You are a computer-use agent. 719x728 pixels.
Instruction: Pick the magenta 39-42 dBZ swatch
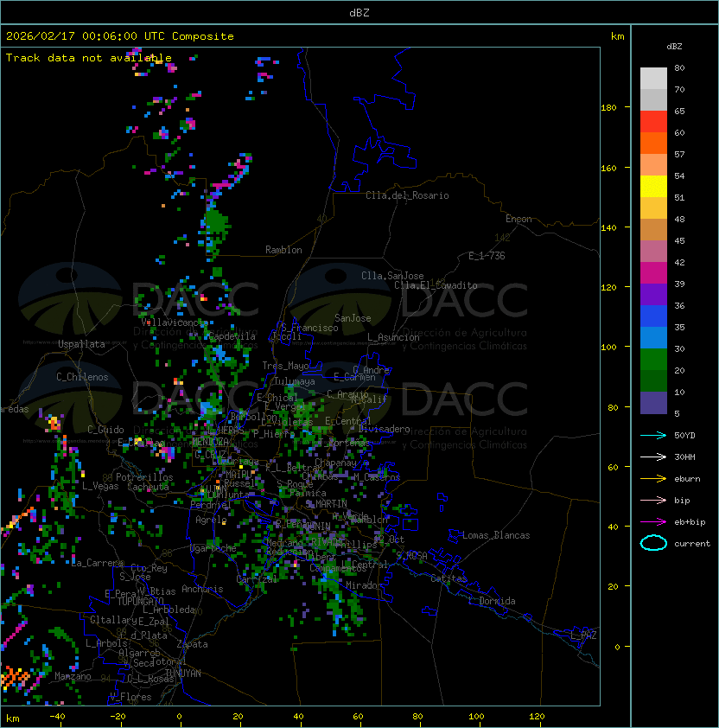point(653,273)
